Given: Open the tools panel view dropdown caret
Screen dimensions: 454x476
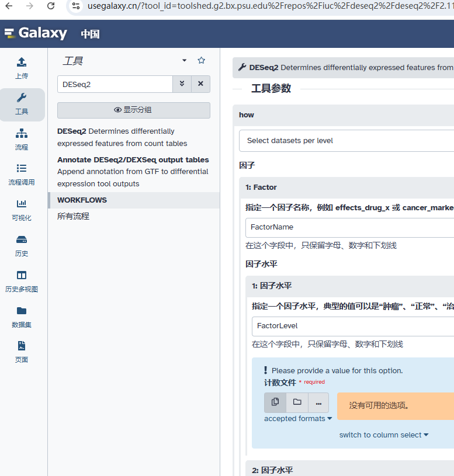Looking at the screenshot, I should [x=184, y=60].
